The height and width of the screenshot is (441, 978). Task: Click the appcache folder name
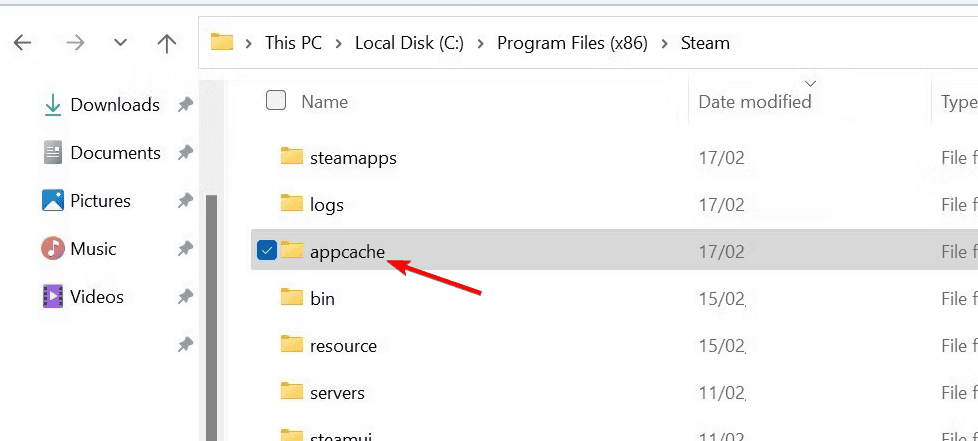click(x=347, y=251)
